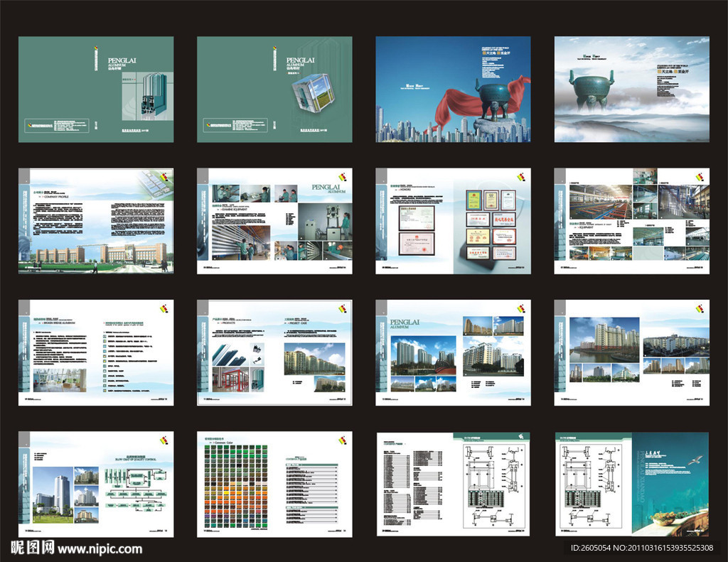Select the Company Profile spread with factory building
Viewport: 728px width, 562px height.
point(96,221)
